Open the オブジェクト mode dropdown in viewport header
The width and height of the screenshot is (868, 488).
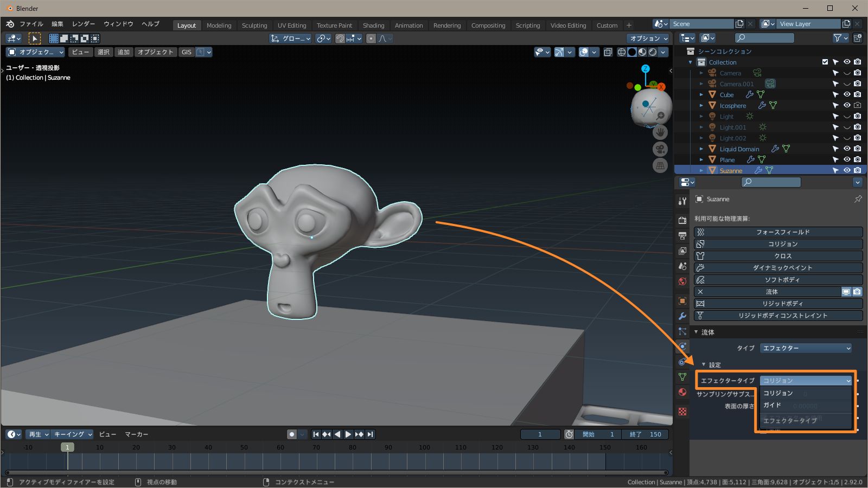pos(35,52)
